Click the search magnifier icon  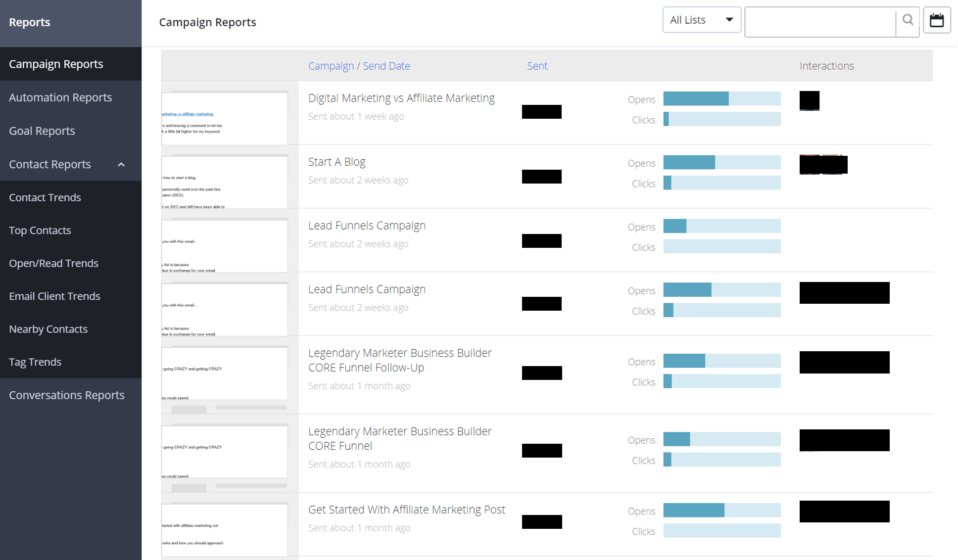tap(908, 20)
